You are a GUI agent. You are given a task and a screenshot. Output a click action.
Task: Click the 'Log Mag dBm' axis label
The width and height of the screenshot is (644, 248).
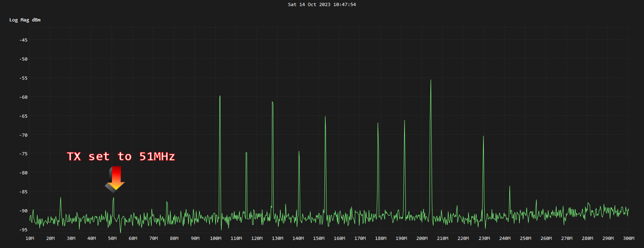coord(25,20)
